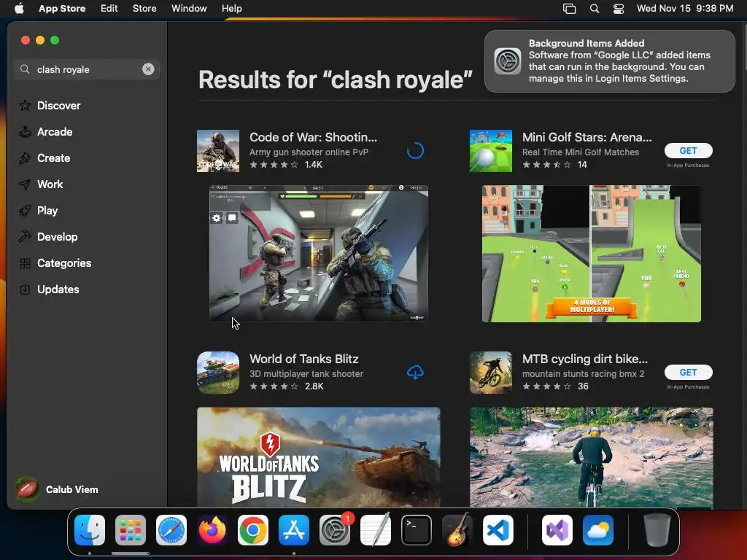747x560 pixels.
Task: Open the Window menu
Action: (189, 8)
